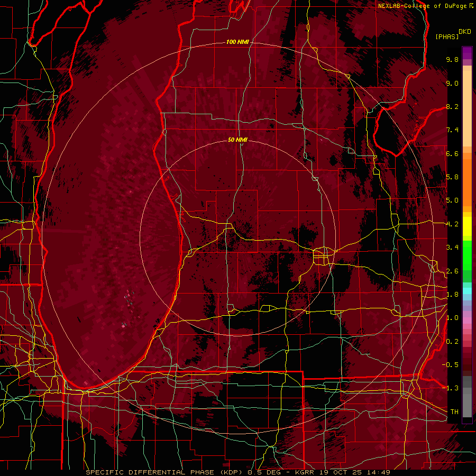Image resolution: width=476 pixels, height=476 pixels.
Task: Click the 1.8 scale value
Action: 452,294
